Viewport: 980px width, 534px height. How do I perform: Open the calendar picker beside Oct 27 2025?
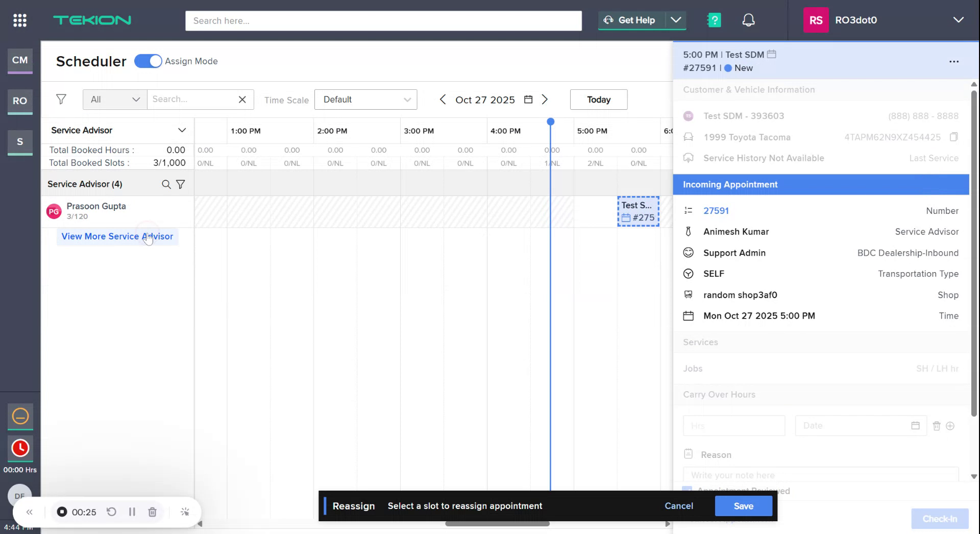point(528,100)
